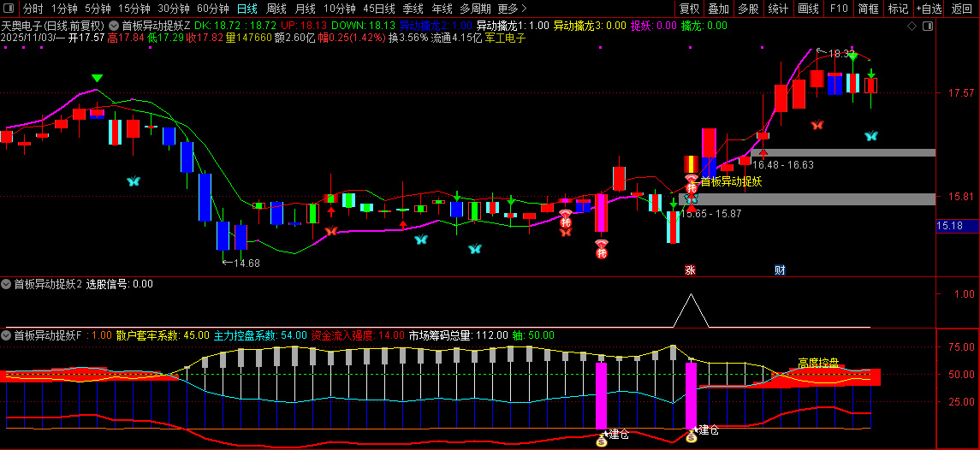The height and width of the screenshot is (450, 980).
Task: Click the 15.65 - 15.87 range label
Action: (710, 213)
